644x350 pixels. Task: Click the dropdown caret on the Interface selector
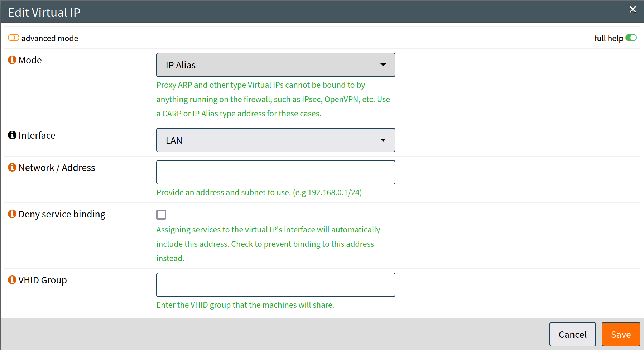pos(383,140)
